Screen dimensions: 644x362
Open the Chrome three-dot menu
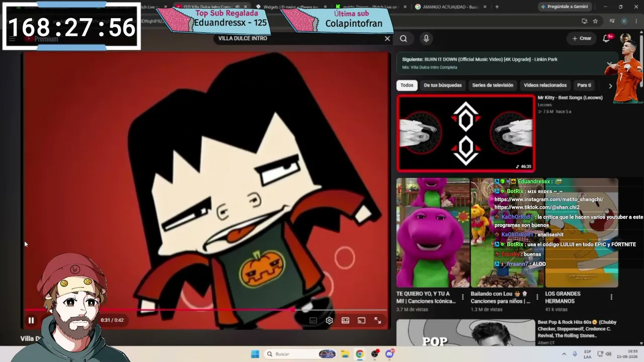click(636, 21)
